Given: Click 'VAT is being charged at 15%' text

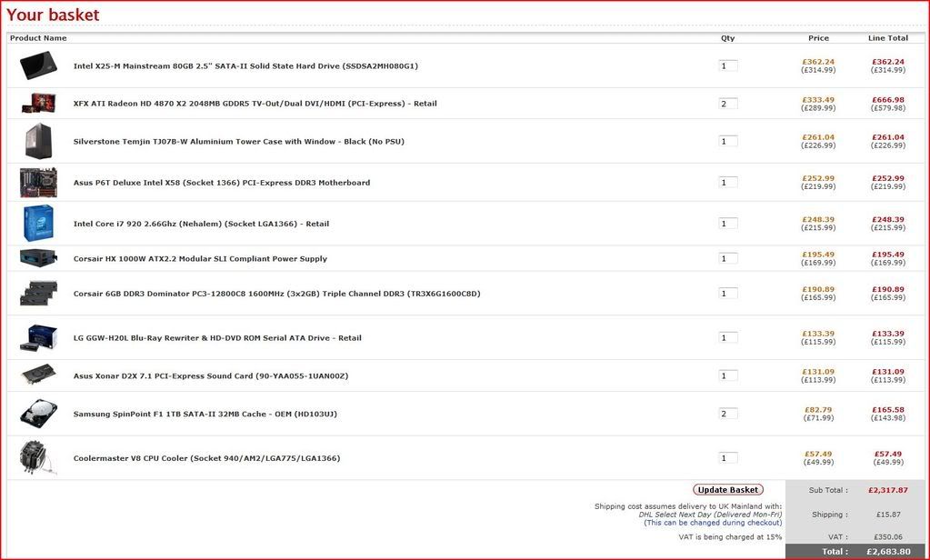Looking at the screenshot, I should coord(730,537).
